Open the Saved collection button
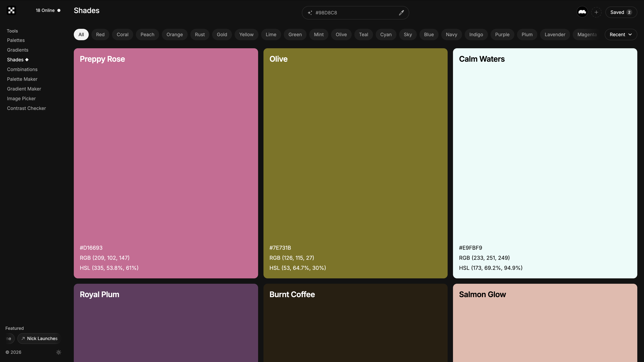The width and height of the screenshot is (644, 362). 621,12
